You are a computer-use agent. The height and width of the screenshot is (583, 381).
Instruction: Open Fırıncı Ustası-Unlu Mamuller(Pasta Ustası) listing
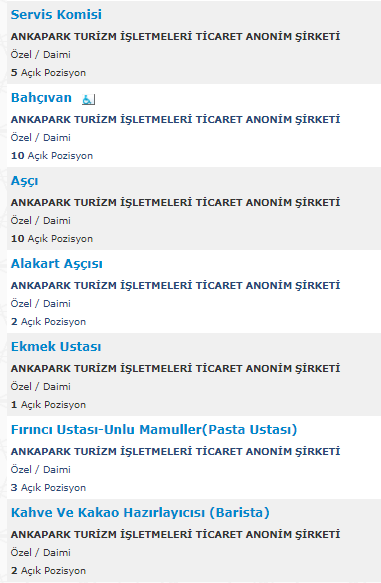[154, 429]
